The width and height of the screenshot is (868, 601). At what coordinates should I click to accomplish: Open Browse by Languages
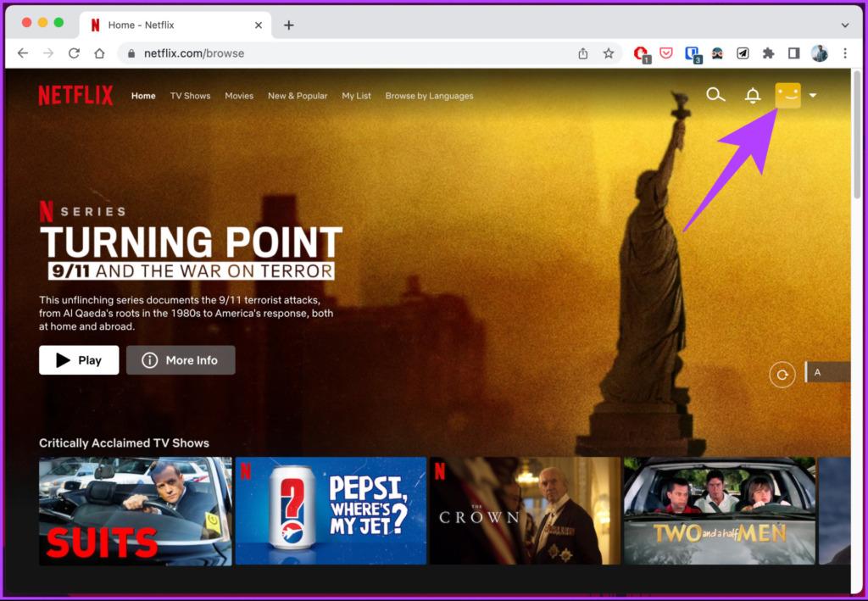[429, 96]
